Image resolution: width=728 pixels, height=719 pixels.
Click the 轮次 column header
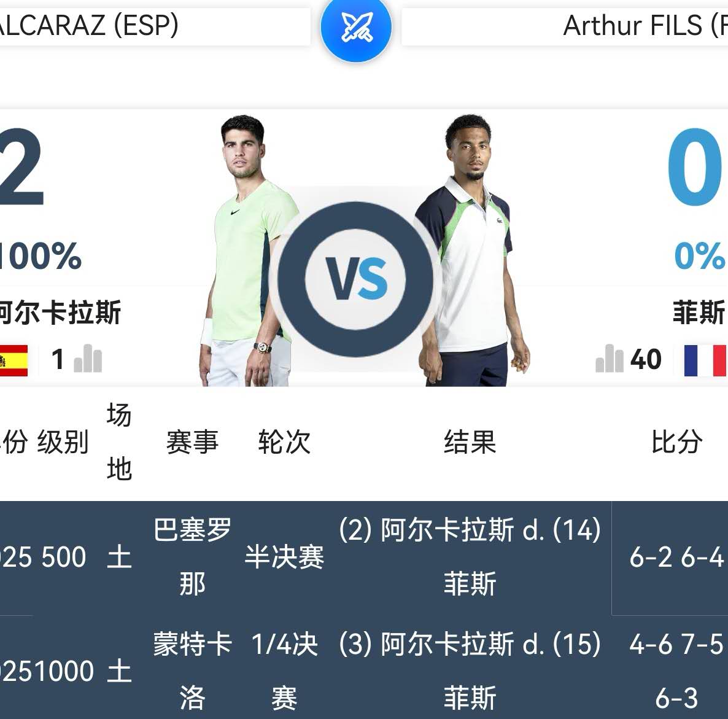pyautogui.click(x=284, y=442)
